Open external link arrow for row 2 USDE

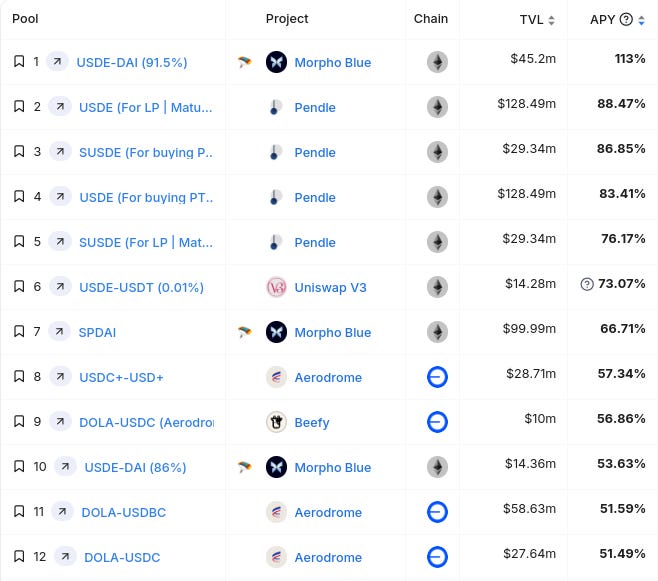click(x=60, y=106)
